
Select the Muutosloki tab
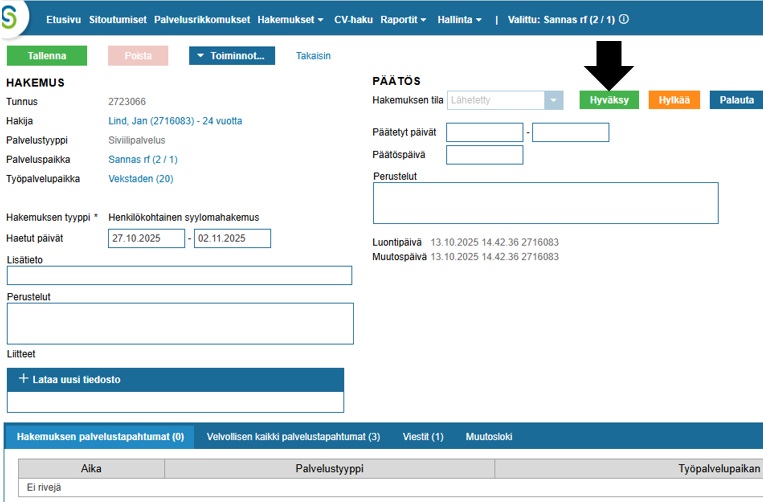click(x=489, y=437)
